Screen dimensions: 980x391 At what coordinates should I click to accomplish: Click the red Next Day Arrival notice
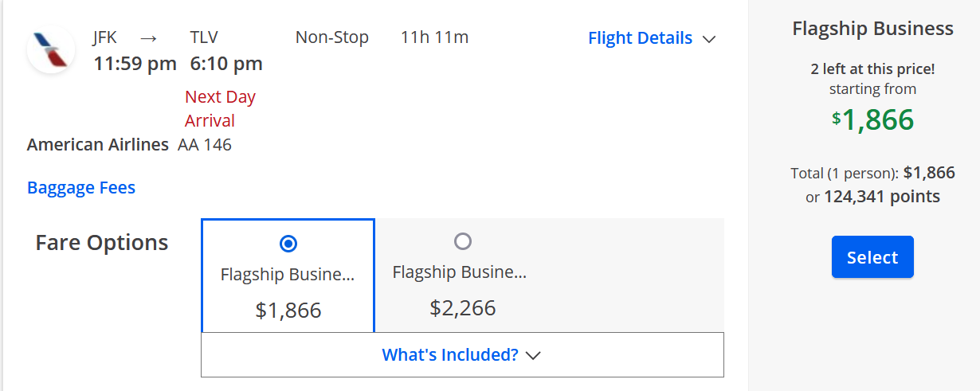(x=221, y=109)
